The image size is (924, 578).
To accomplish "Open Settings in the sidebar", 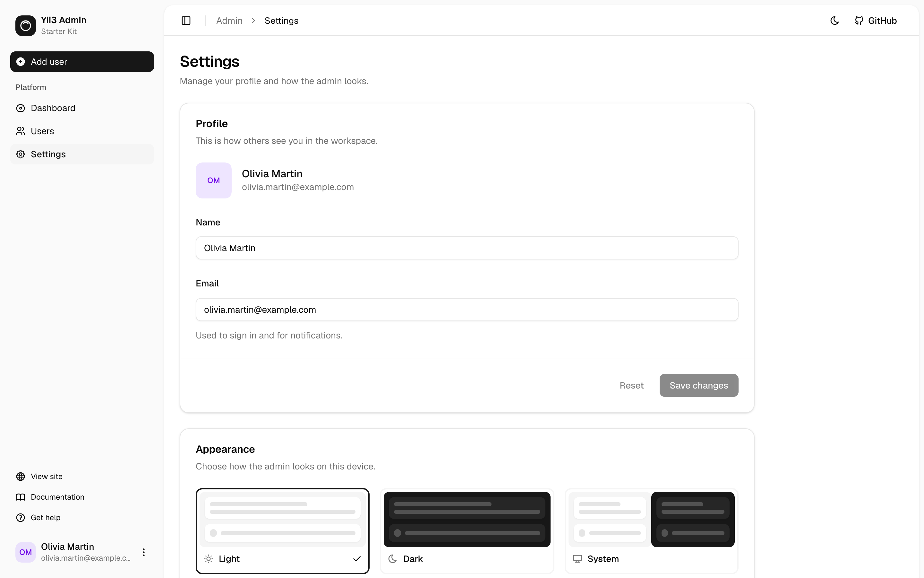I will pyautogui.click(x=82, y=154).
